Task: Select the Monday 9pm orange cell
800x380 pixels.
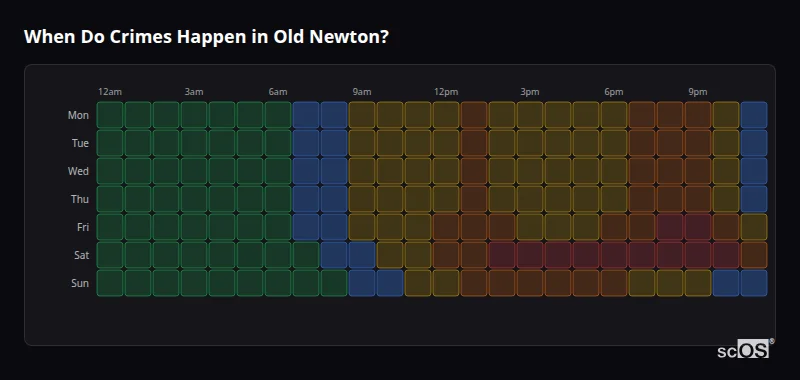Action: point(698,115)
